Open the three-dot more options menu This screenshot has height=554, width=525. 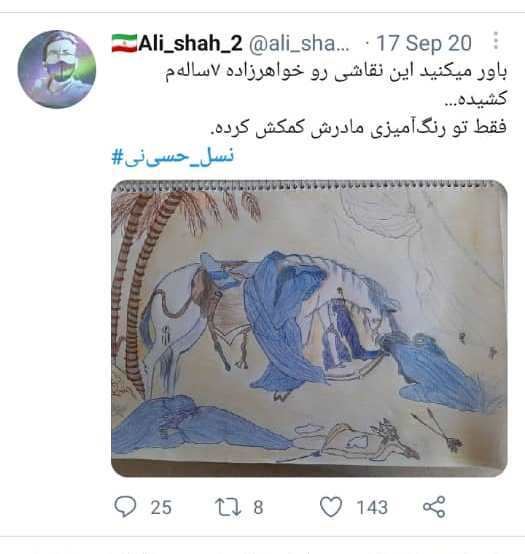point(496,41)
